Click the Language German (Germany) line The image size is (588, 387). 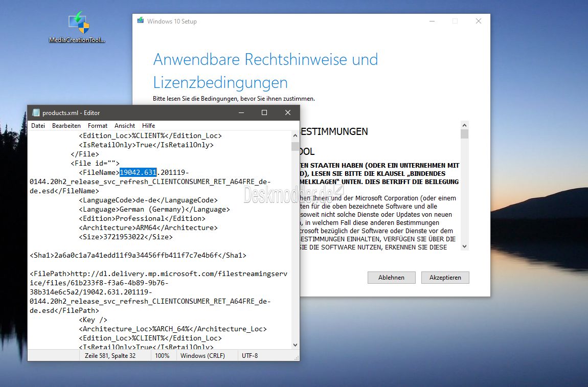click(x=154, y=209)
